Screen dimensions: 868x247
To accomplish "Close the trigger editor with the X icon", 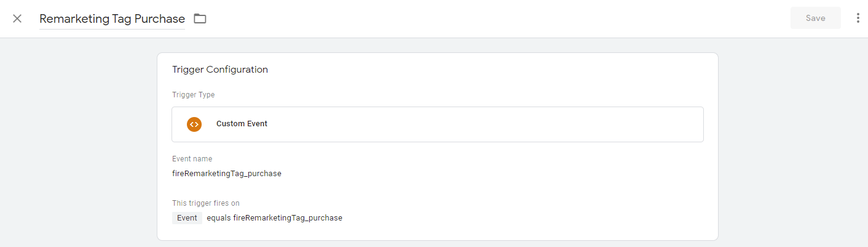I will [x=17, y=18].
